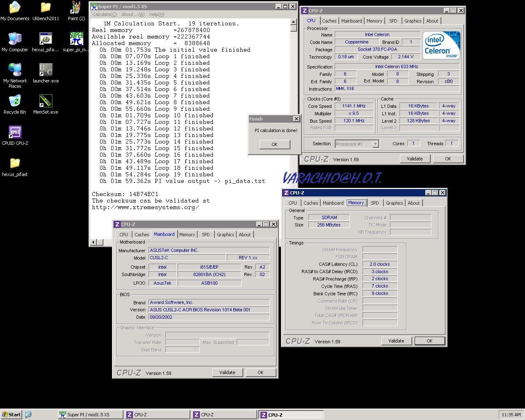
Task: Switch to Memory tab in CPU window
Action: 374,21
